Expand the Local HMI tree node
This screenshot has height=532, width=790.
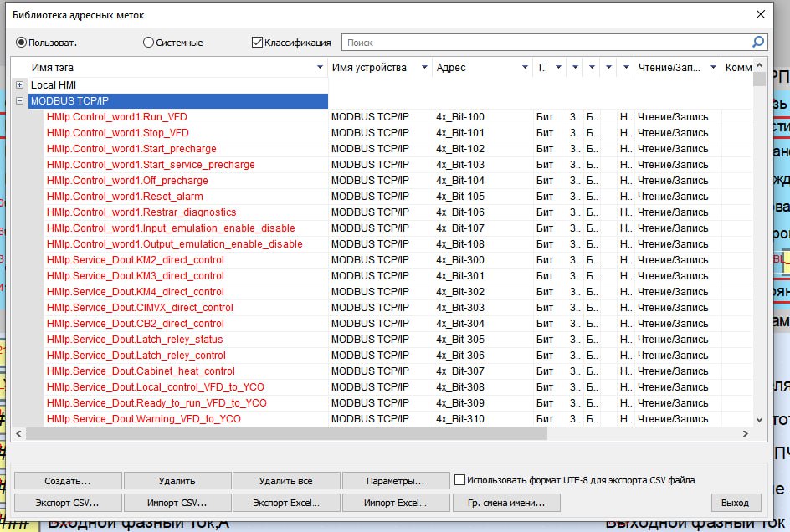(x=19, y=85)
